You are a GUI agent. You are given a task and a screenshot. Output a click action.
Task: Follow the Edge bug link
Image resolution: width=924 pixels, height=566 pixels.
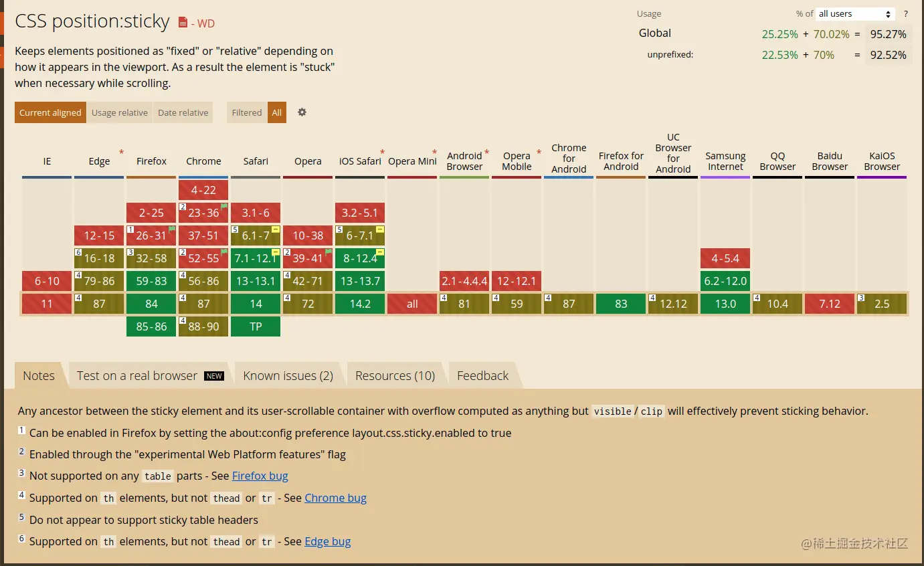pos(328,541)
